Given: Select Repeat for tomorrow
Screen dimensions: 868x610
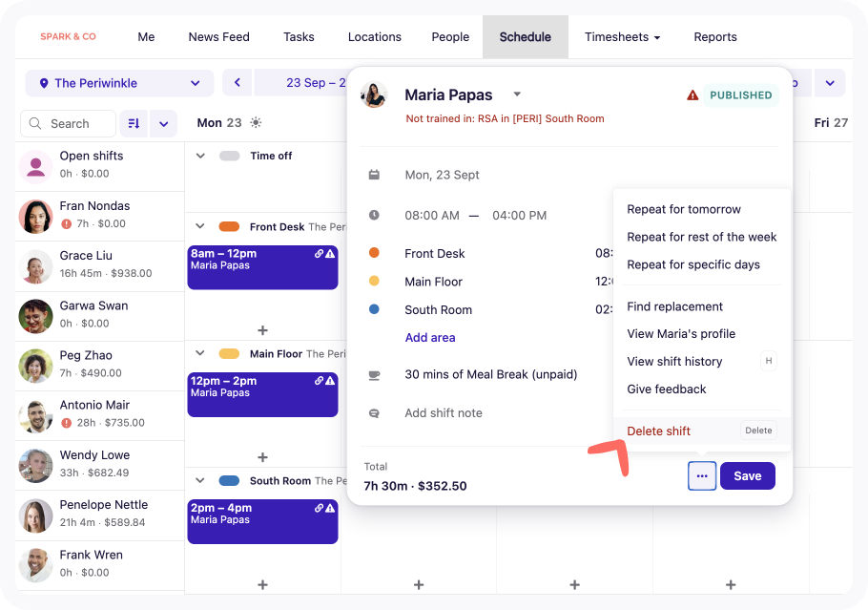Looking at the screenshot, I should coord(684,209).
